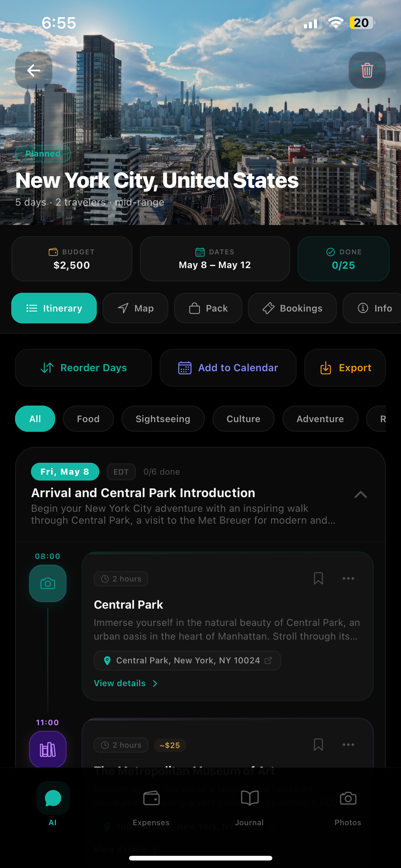This screenshot has width=401, height=868.
Task: Tap the purple museum timeline icon
Action: click(48, 749)
